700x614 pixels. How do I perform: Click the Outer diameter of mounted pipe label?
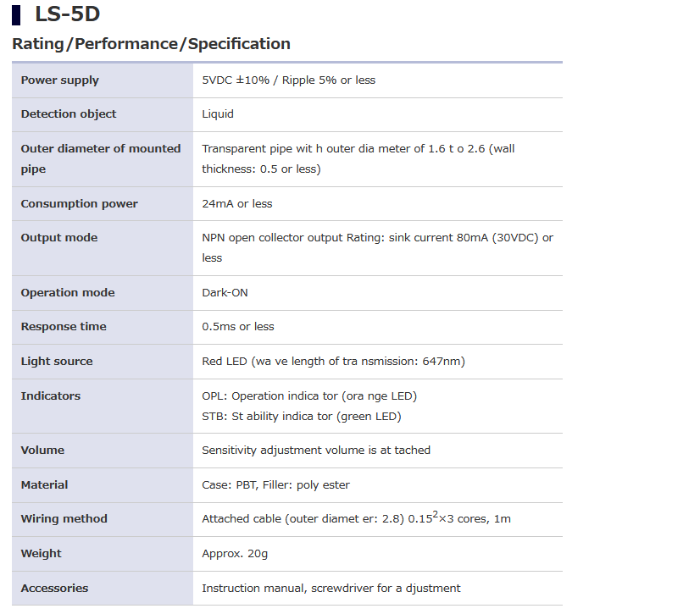[101, 158]
